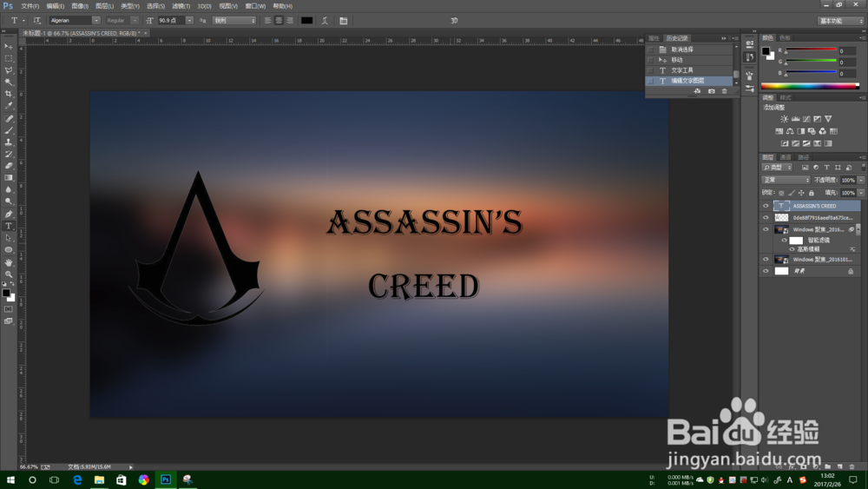Select the Brush tool

click(9, 130)
